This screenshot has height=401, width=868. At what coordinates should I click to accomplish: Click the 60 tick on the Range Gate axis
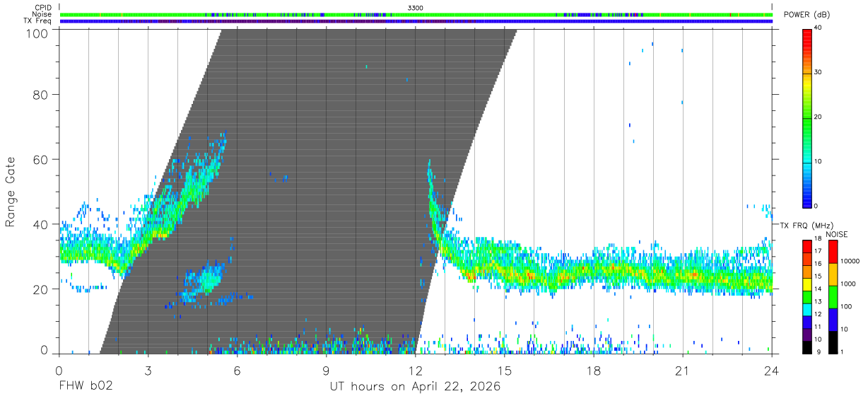[41, 159]
